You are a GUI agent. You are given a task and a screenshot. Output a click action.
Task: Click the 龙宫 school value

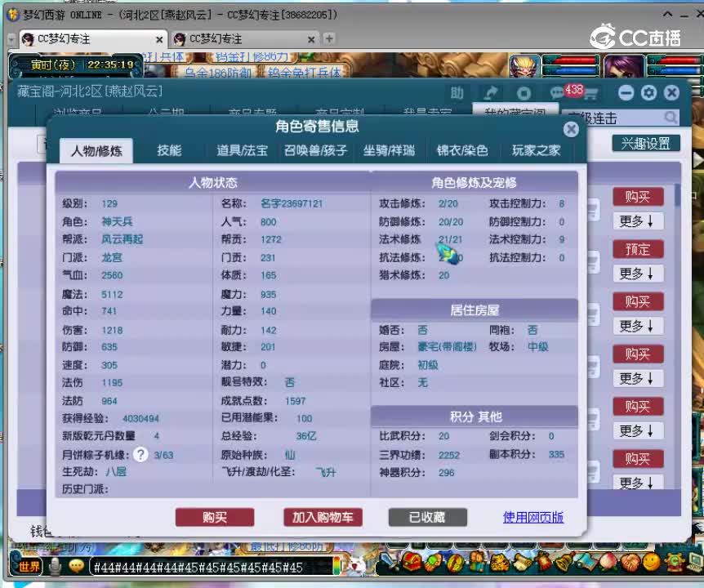[112, 257]
